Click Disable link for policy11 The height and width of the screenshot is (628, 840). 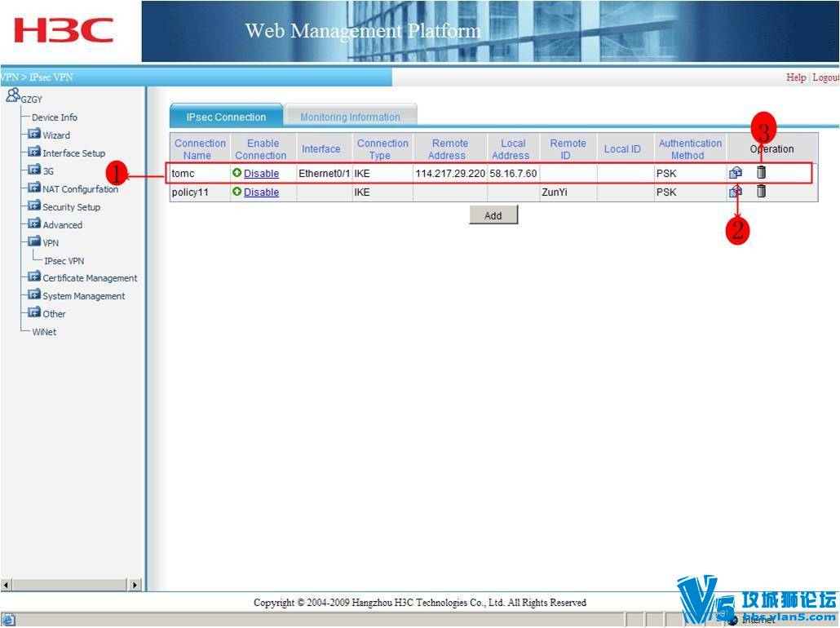262,192
